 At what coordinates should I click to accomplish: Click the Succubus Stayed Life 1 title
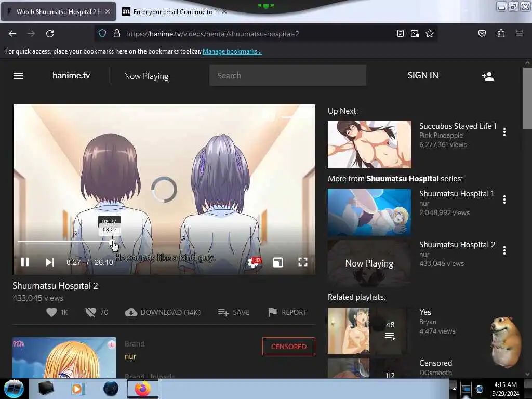pos(458,126)
